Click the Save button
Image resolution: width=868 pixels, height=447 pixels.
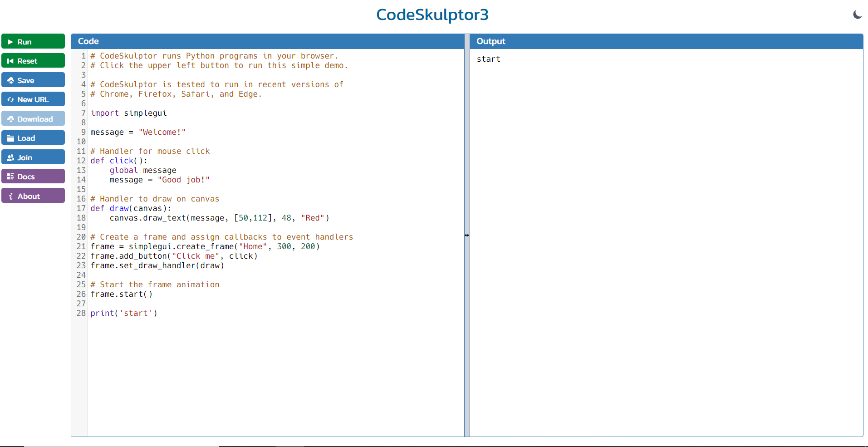[33, 80]
